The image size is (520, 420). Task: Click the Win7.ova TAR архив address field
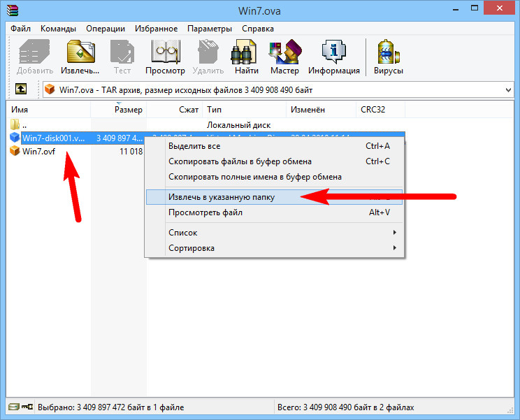[x=278, y=90]
